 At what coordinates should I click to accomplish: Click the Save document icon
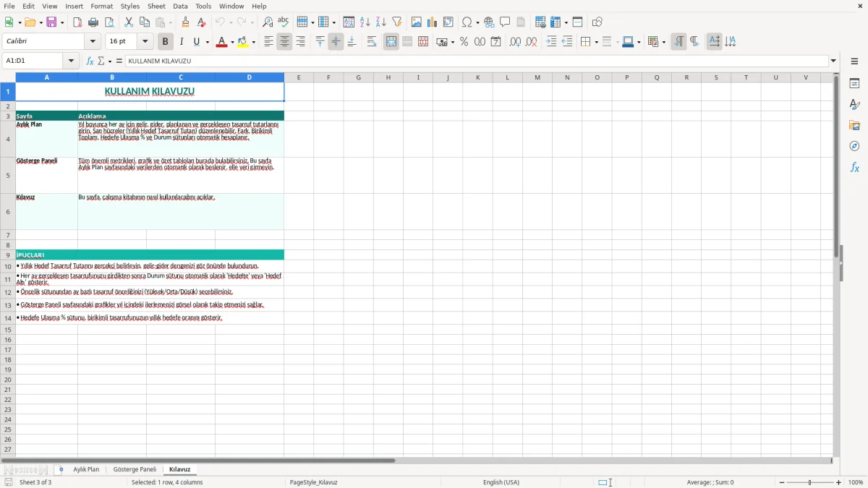coord(51,22)
